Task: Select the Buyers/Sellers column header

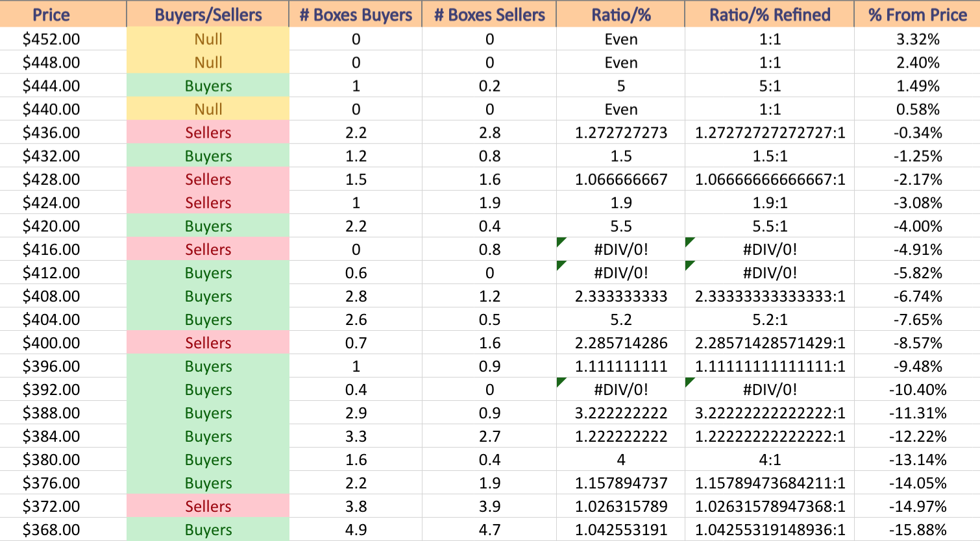Action: (208, 14)
